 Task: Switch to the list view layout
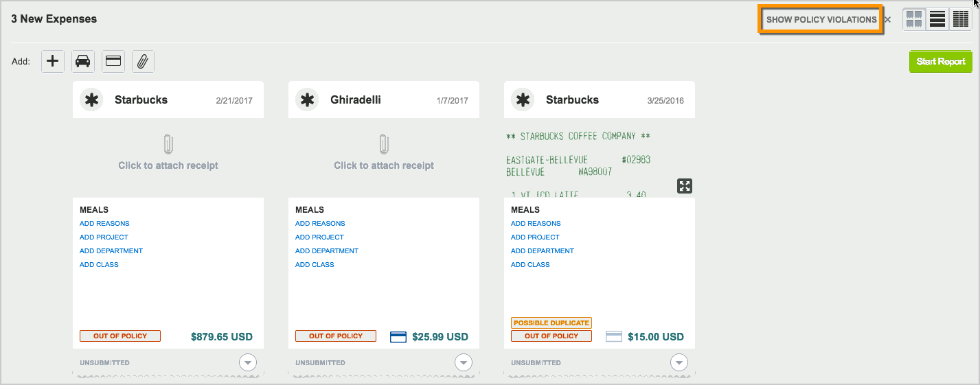(937, 19)
